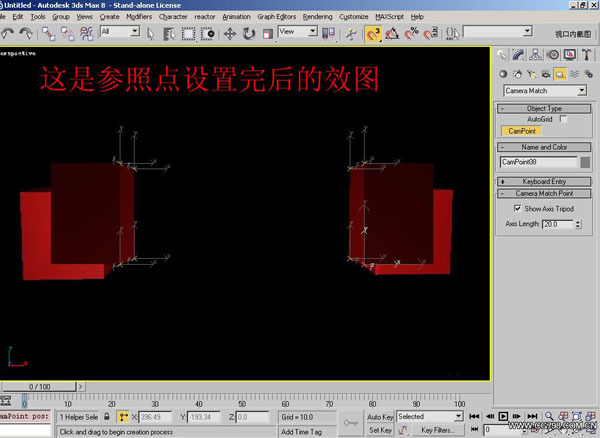This screenshot has height=438, width=600.
Task: Open Select by Name dialog icon
Action: (169, 34)
